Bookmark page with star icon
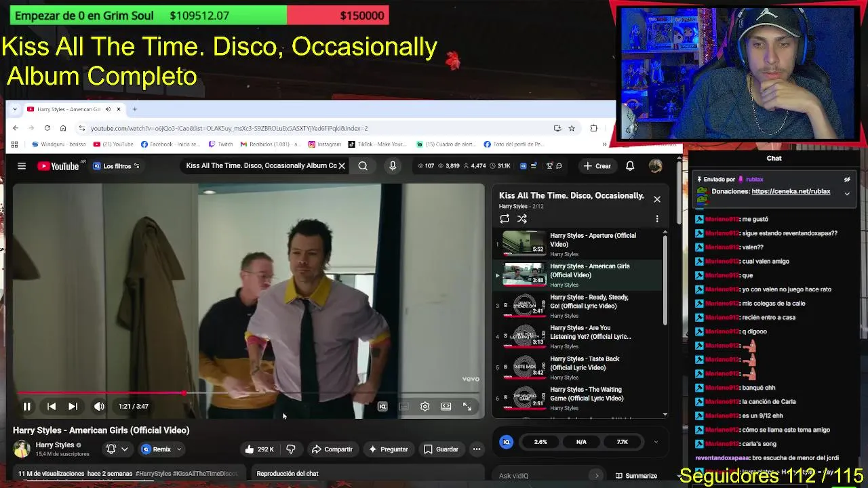The height and width of the screenshot is (488, 868). click(572, 128)
